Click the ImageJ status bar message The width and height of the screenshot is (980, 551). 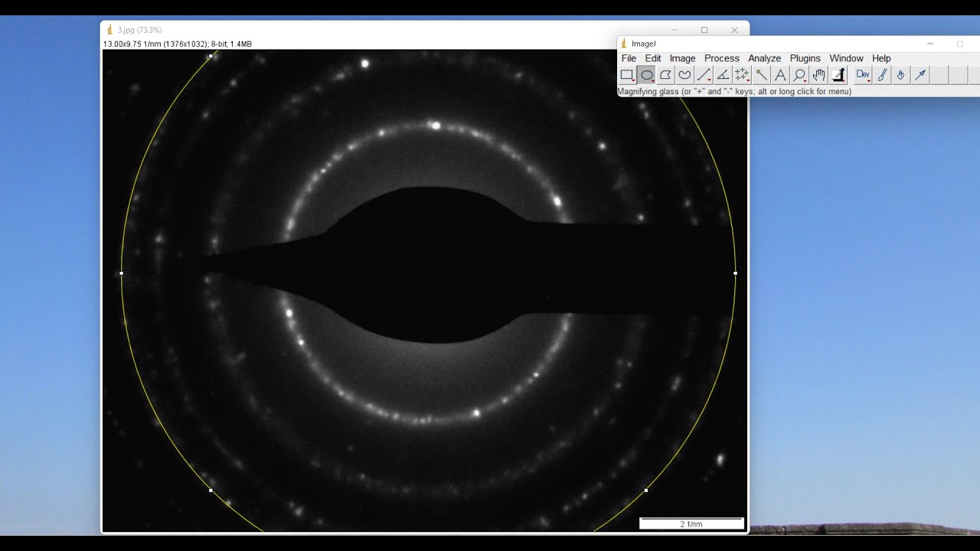(x=734, y=92)
